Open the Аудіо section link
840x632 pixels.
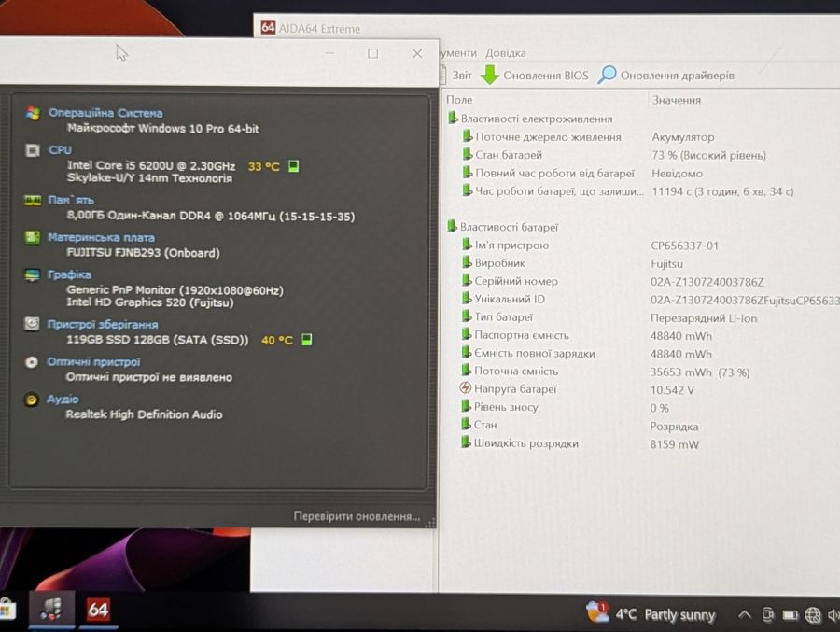pyautogui.click(x=63, y=400)
